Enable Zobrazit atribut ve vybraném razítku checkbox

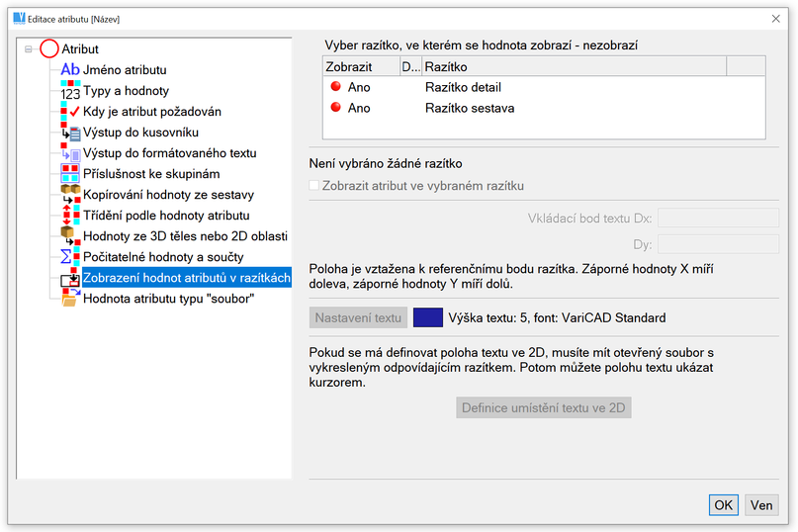(x=314, y=185)
